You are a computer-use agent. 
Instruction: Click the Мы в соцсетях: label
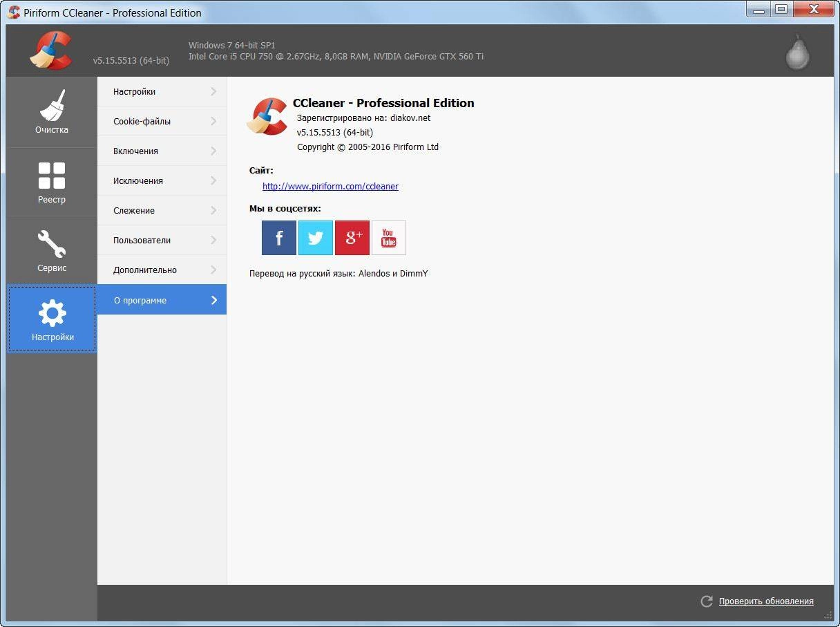(x=285, y=208)
